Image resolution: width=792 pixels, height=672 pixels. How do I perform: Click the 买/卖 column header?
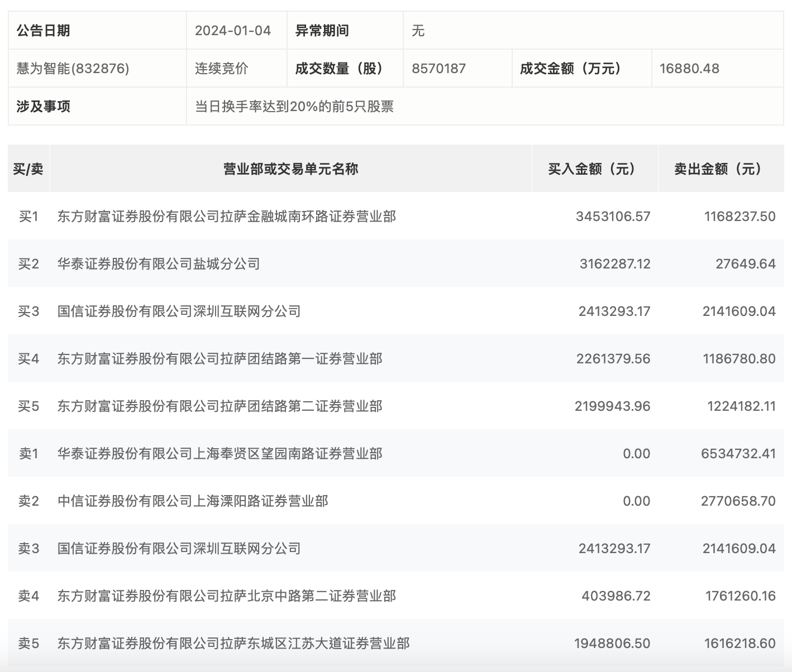click(28, 169)
